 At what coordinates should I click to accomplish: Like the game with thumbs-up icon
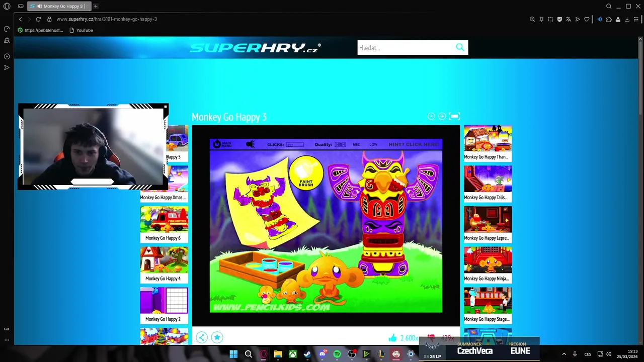click(392, 338)
